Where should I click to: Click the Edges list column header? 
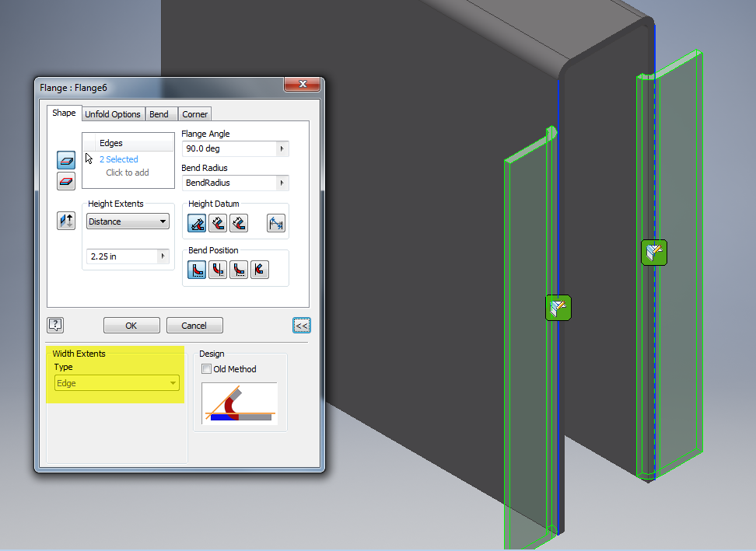click(x=128, y=143)
